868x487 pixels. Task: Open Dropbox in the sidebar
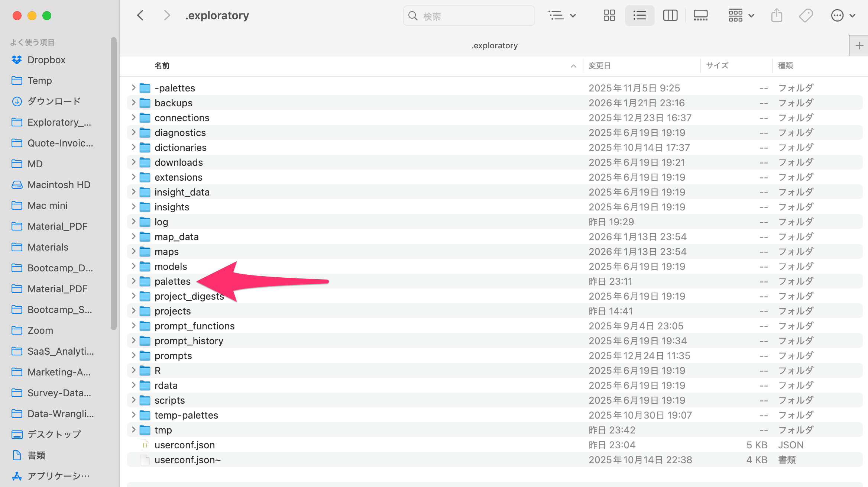pyautogui.click(x=46, y=60)
